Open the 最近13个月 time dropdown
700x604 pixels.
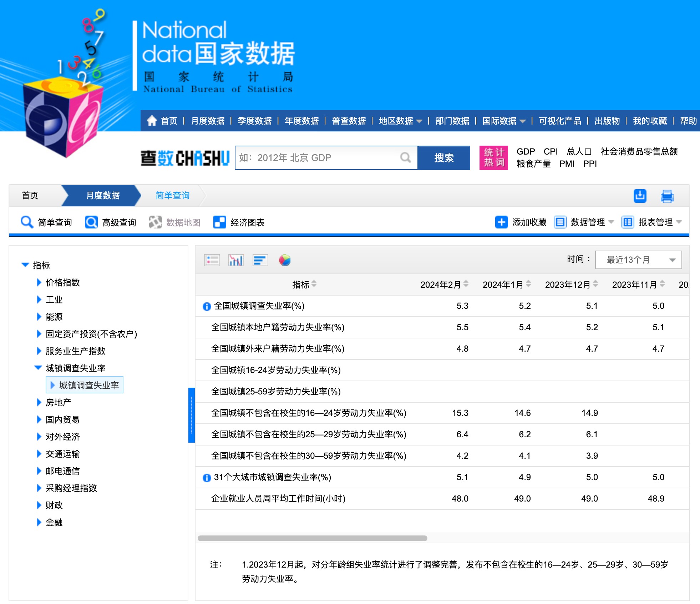click(x=638, y=260)
